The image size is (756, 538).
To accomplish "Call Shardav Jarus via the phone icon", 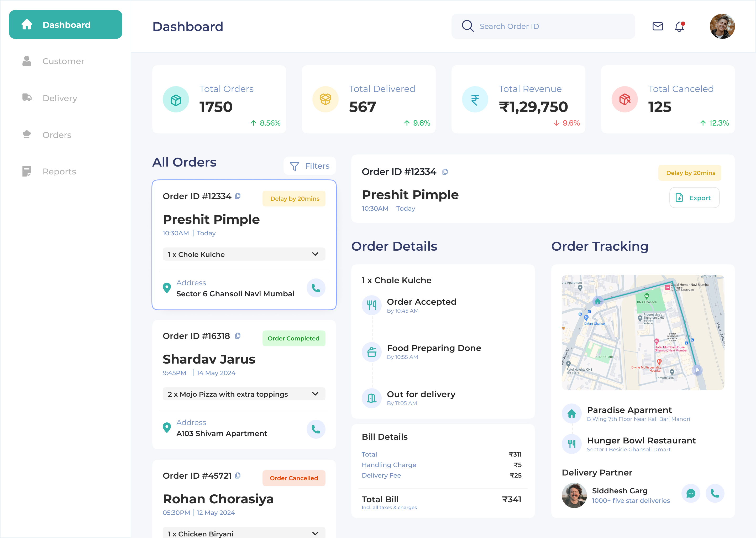I will (x=316, y=429).
